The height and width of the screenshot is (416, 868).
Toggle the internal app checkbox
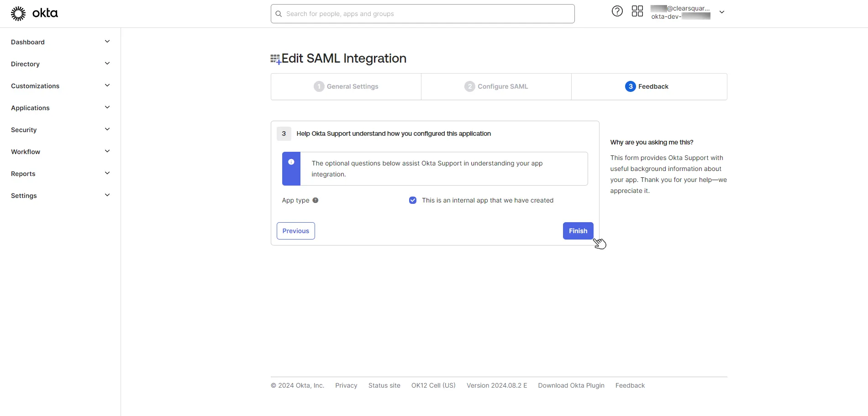[x=413, y=200]
